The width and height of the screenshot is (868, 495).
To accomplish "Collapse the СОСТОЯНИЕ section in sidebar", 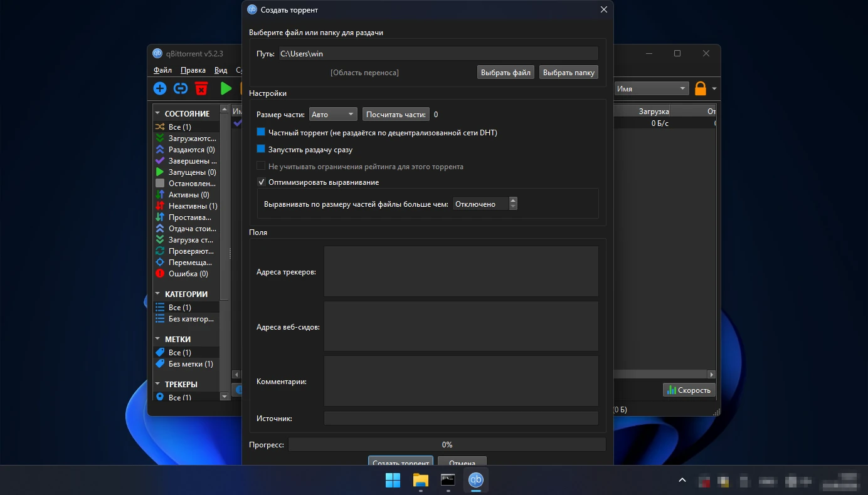I will [157, 114].
